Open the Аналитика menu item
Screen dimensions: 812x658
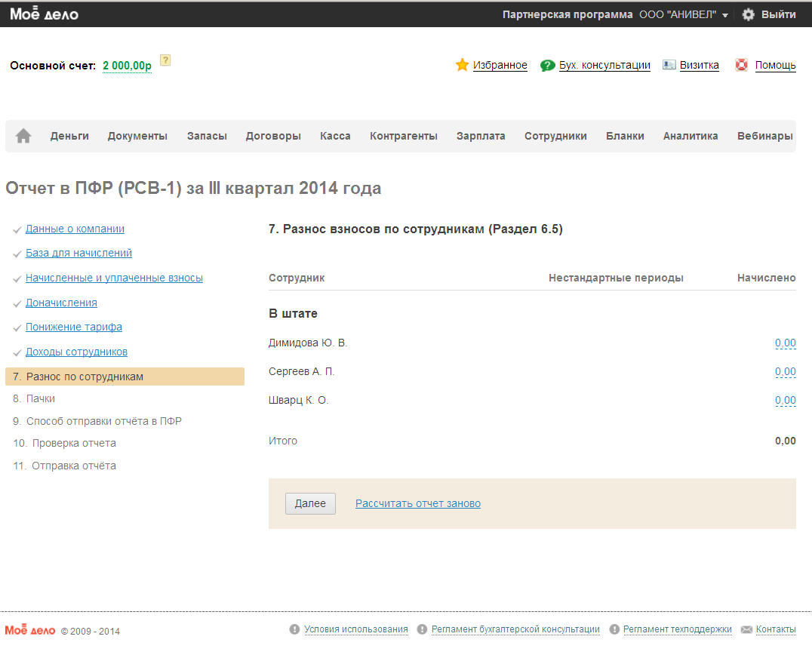tap(690, 136)
